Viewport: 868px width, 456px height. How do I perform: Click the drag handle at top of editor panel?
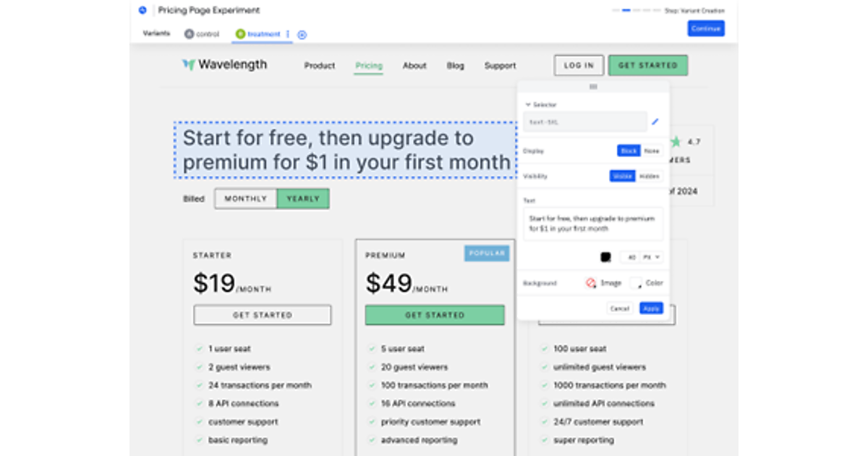tap(593, 86)
